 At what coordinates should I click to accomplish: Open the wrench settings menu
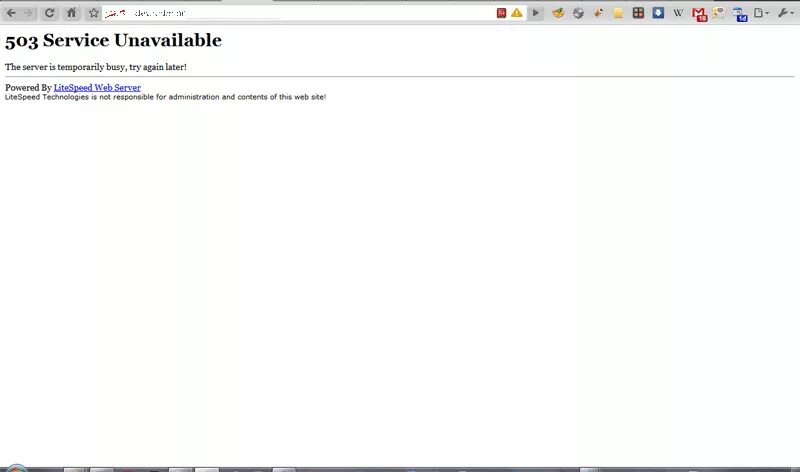(785, 13)
